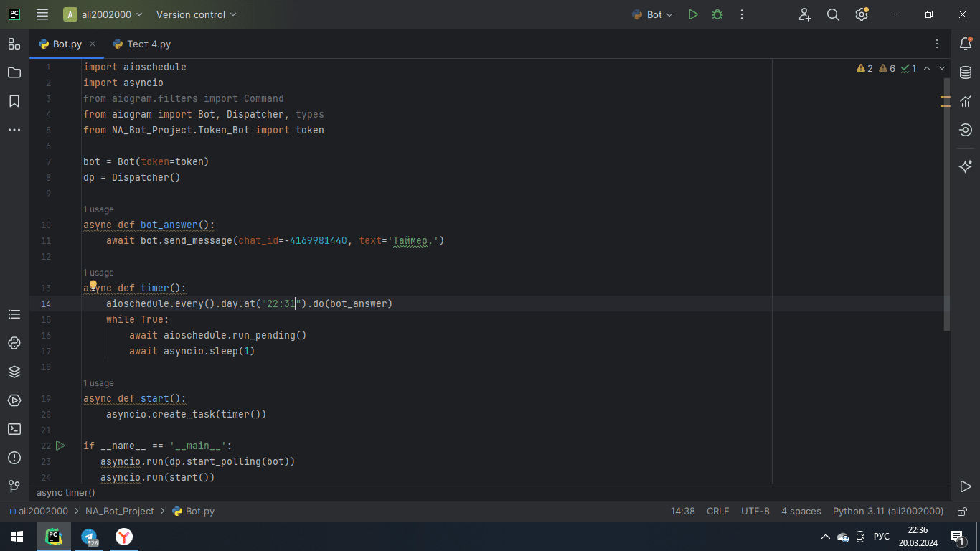Close the Bot.py tab
The height and width of the screenshot is (551, 980).
pyautogui.click(x=93, y=44)
